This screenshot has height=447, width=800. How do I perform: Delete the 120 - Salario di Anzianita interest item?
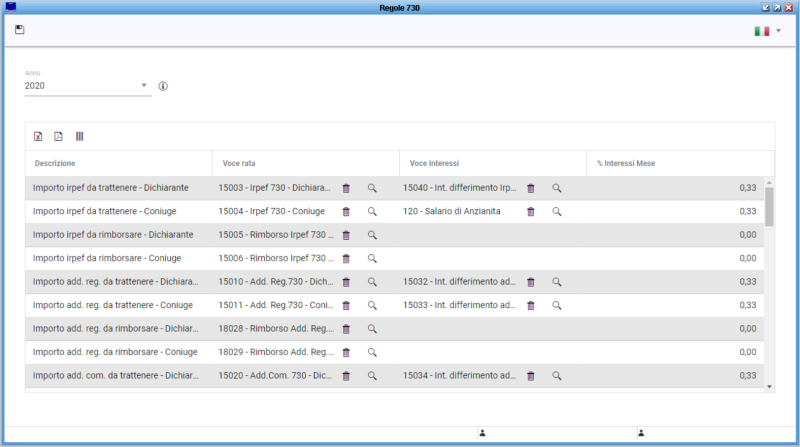[x=531, y=212]
